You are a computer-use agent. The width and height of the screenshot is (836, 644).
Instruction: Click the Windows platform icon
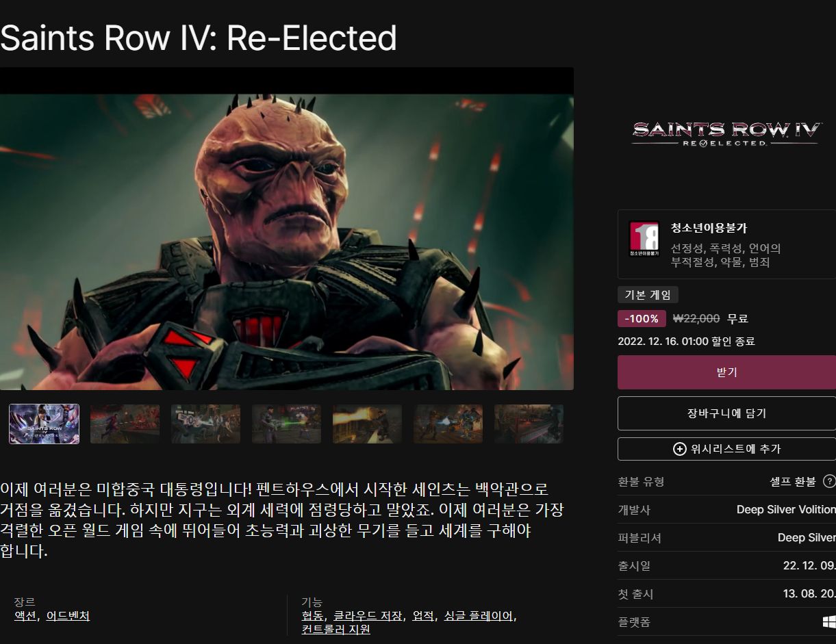[829, 621]
